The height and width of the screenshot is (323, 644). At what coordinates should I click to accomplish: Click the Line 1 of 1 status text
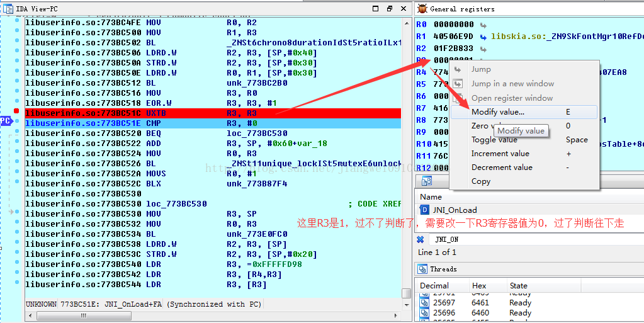pyautogui.click(x=437, y=252)
